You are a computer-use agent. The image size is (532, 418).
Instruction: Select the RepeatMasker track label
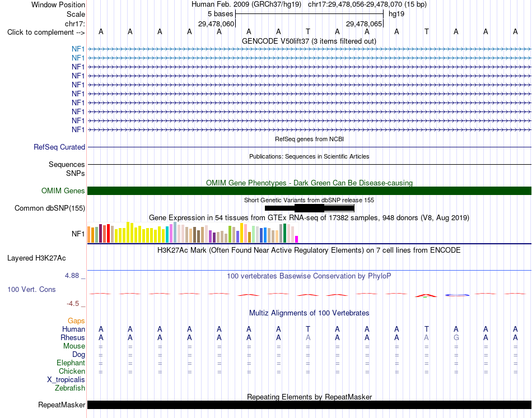click(x=62, y=405)
